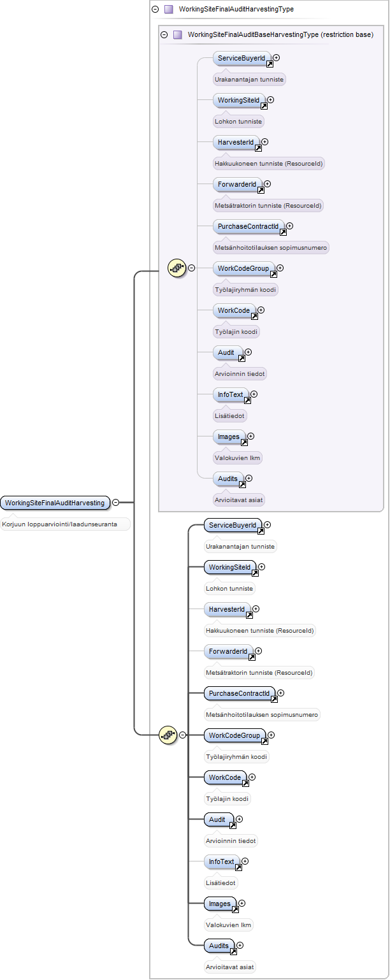Select WorkCode element in the restriction base
Image resolution: width=390 pixels, height=980 pixels.
point(234,310)
